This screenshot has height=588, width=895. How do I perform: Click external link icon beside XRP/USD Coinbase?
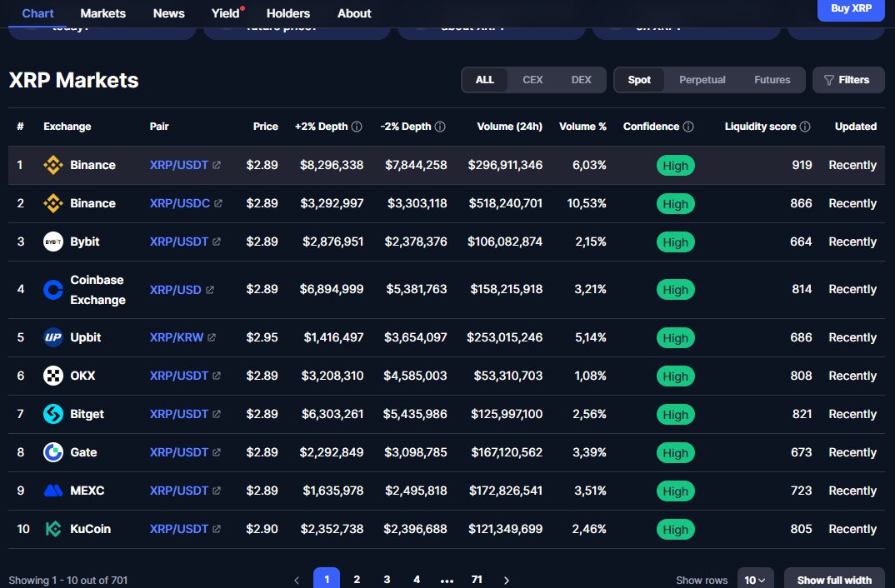pos(209,291)
